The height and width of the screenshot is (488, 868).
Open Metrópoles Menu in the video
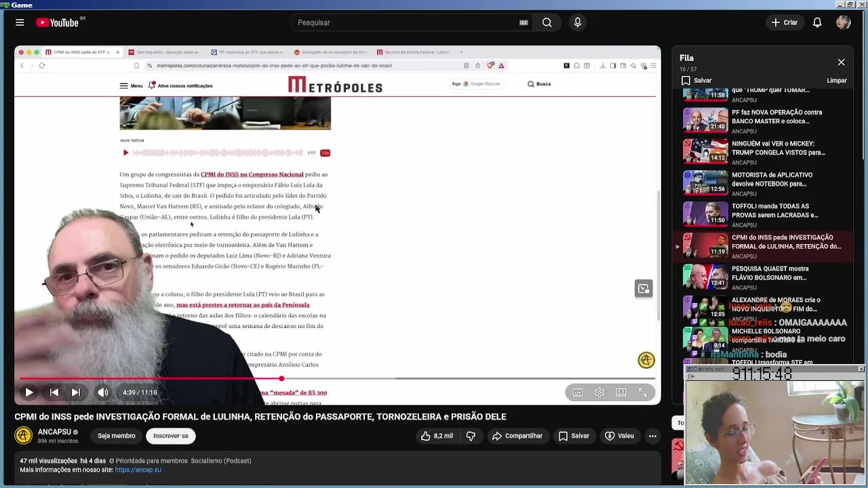[x=131, y=86]
